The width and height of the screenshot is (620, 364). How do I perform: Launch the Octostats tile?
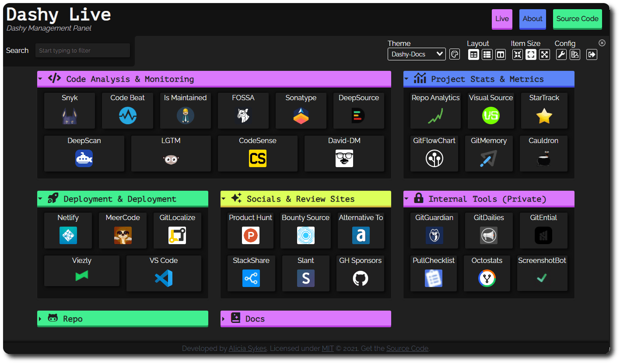[x=487, y=273]
